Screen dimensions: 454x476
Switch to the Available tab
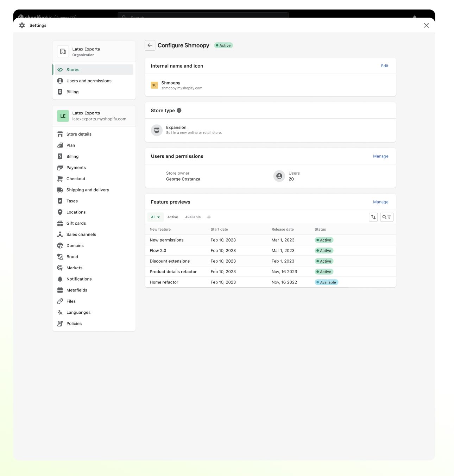tap(193, 217)
